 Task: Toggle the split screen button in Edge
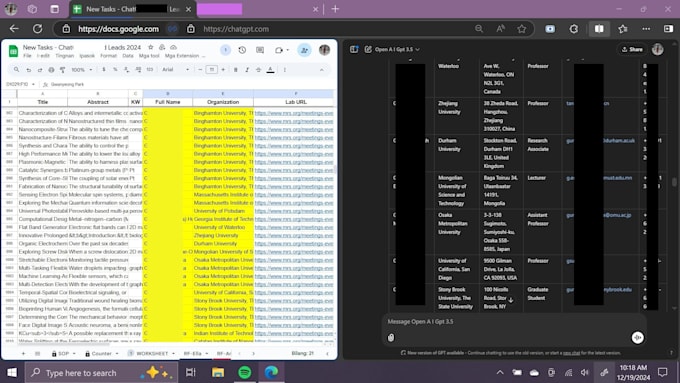pos(599,29)
